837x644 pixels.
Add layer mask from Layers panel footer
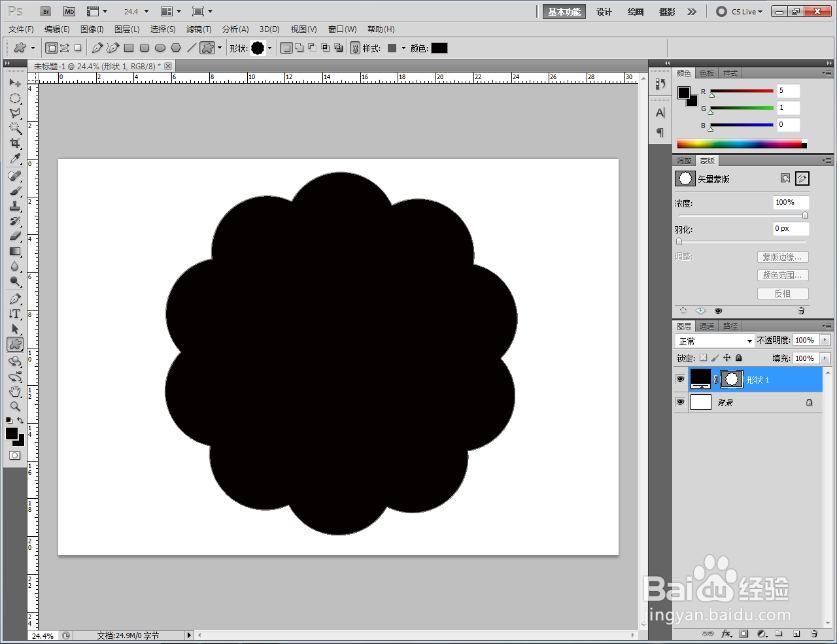(743, 634)
